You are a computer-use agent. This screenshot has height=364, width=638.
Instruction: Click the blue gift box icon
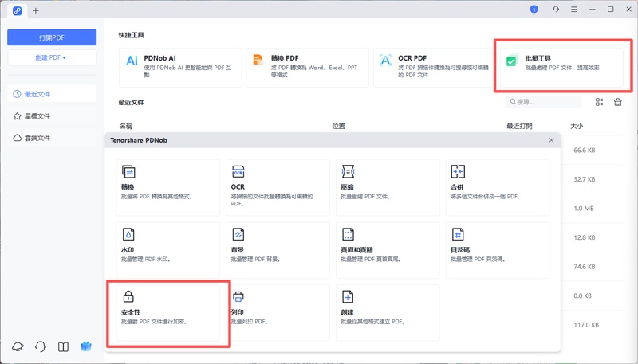[x=86, y=347]
